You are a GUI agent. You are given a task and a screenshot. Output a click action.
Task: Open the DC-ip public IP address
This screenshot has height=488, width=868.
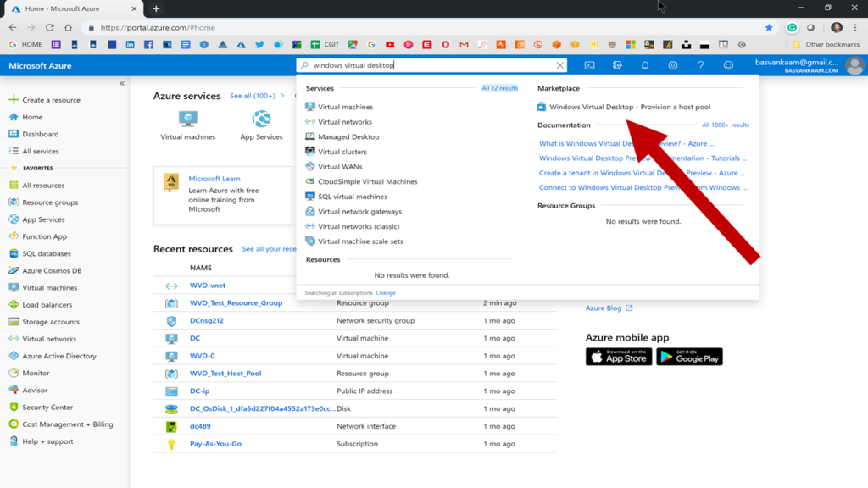coord(200,391)
